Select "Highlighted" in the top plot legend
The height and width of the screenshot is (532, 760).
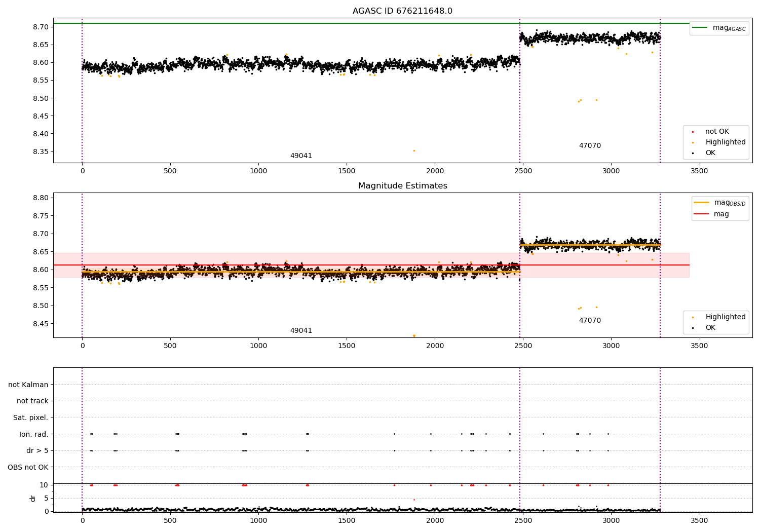[x=726, y=142]
